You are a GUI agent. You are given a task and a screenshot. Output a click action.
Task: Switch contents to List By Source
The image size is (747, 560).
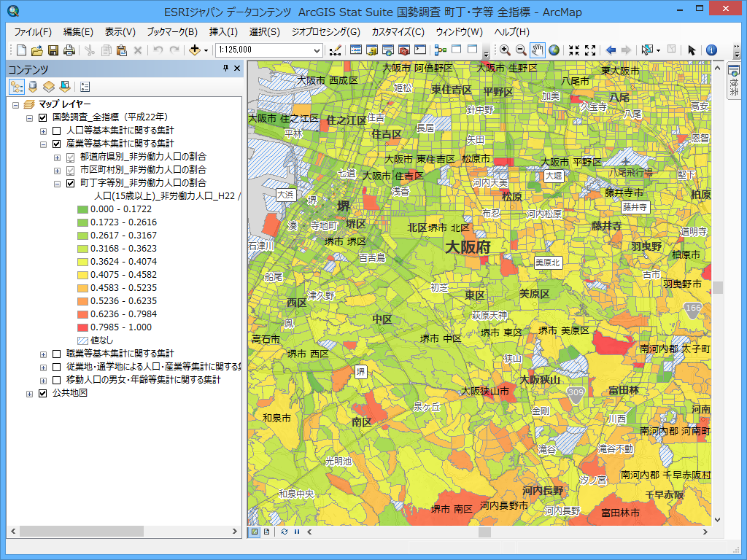[x=33, y=87]
